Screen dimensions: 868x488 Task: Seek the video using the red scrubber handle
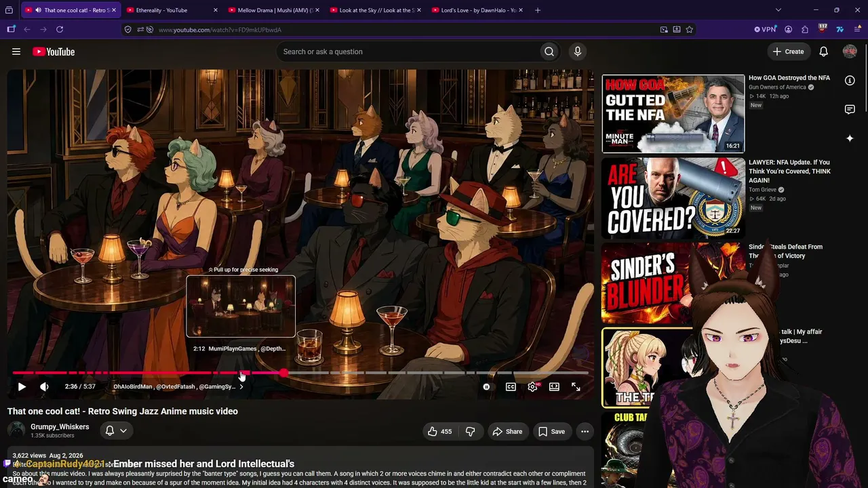(x=283, y=373)
